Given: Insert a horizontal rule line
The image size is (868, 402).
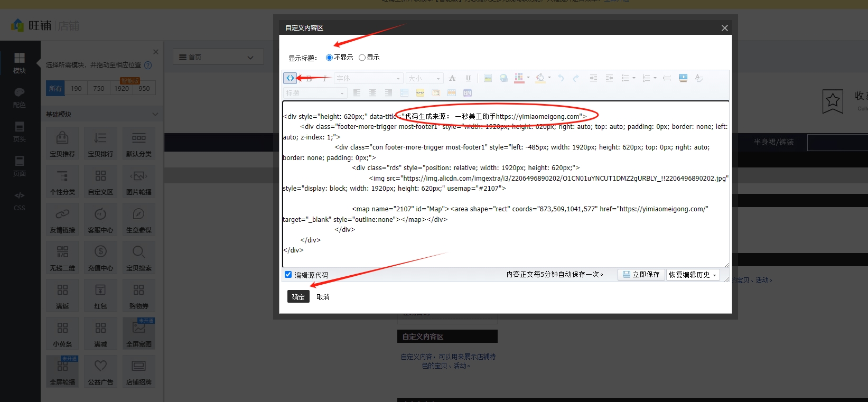Looking at the screenshot, I should [x=667, y=78].
